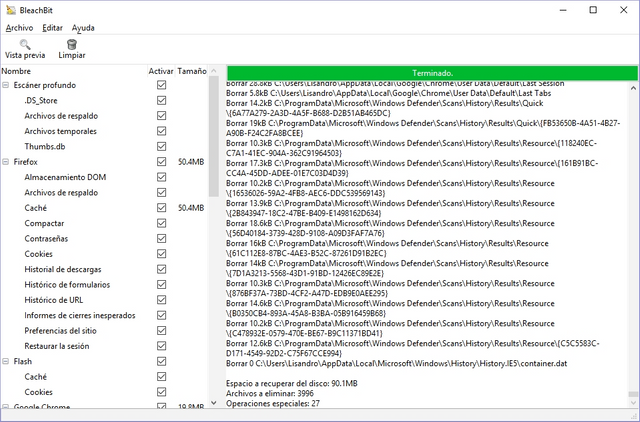Click the log pane scrollbar thumb
The width and height of the screenshot is (640, 422).
click(x=633, y=394)
